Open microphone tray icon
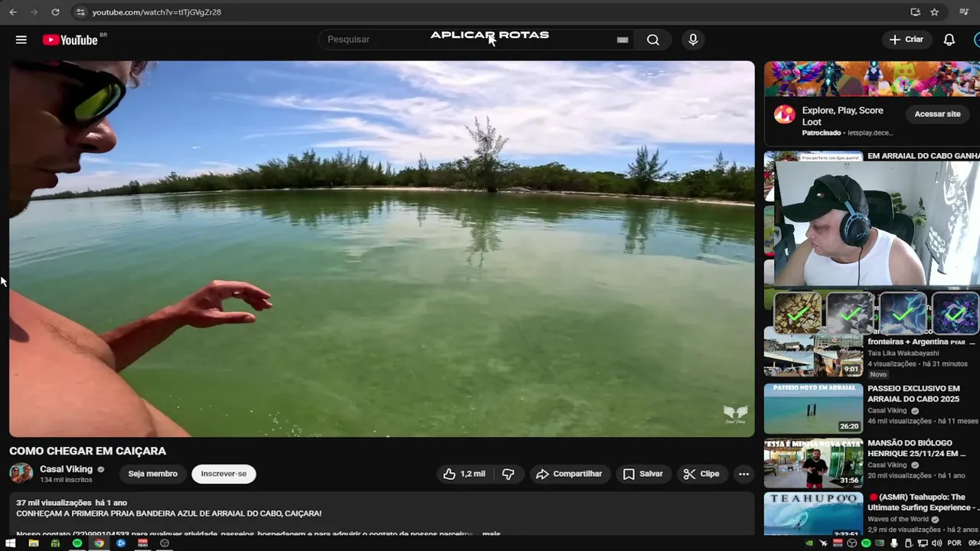 [x=894, y=543]
